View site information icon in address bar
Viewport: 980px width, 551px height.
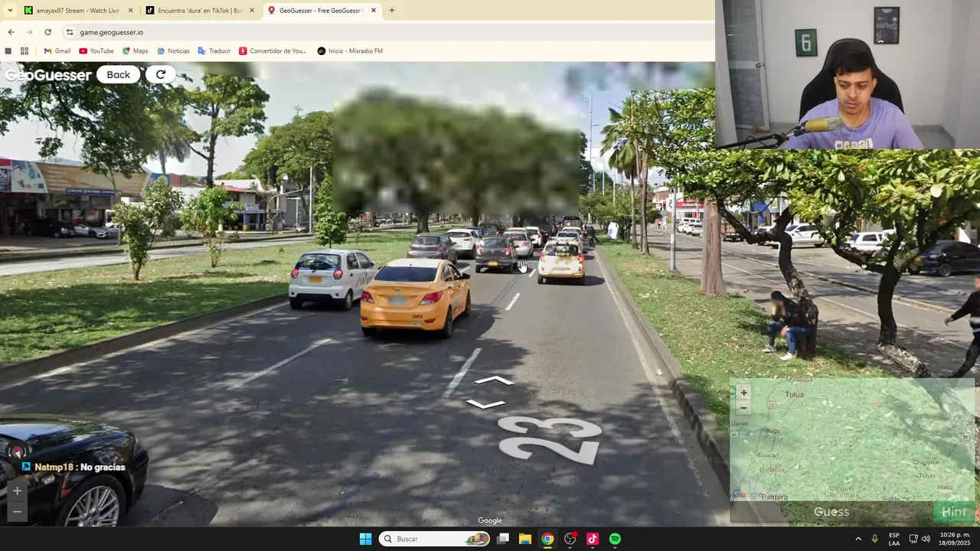click(70, 32)
